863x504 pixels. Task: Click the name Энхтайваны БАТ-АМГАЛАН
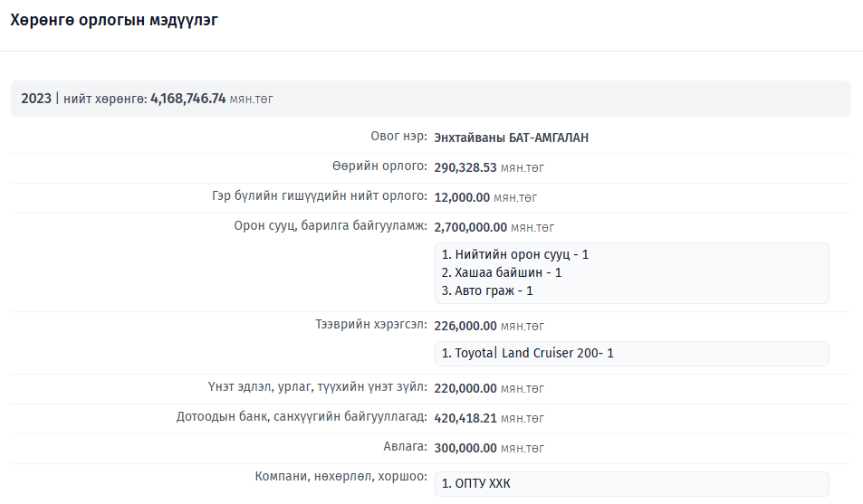[x=511, y=138]
